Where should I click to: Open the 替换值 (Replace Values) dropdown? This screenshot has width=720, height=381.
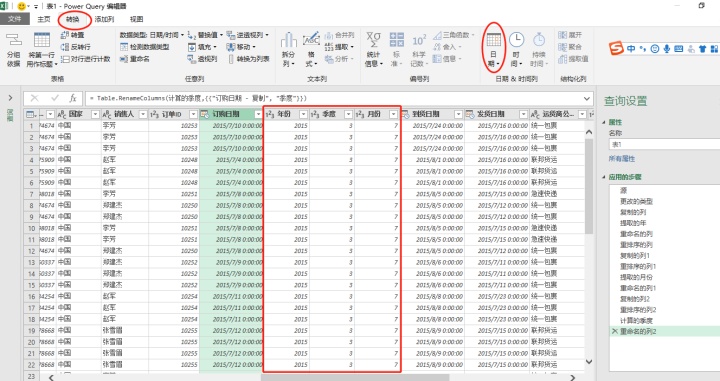[x=205, y=35]
